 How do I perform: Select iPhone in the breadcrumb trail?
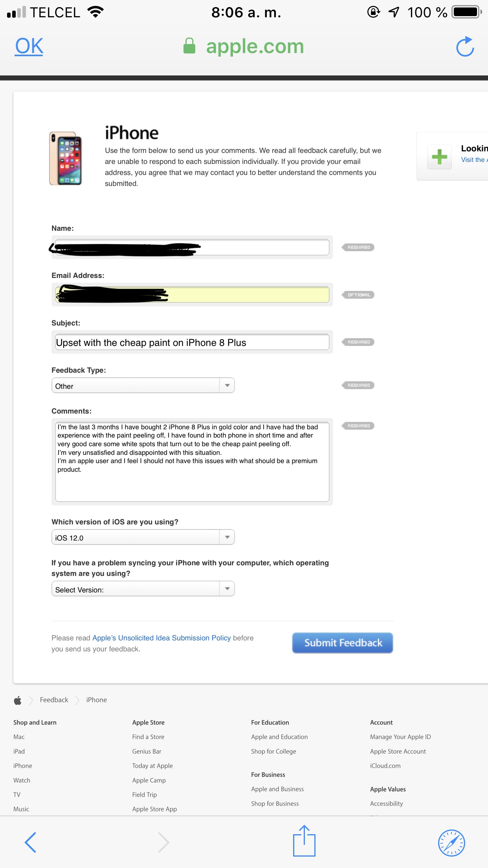point(97,700)
